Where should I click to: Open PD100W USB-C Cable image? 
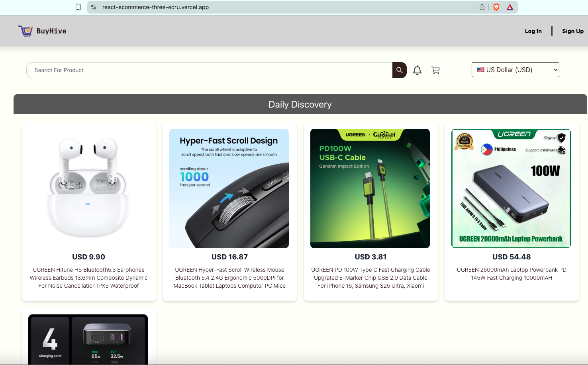click(370, 188)
